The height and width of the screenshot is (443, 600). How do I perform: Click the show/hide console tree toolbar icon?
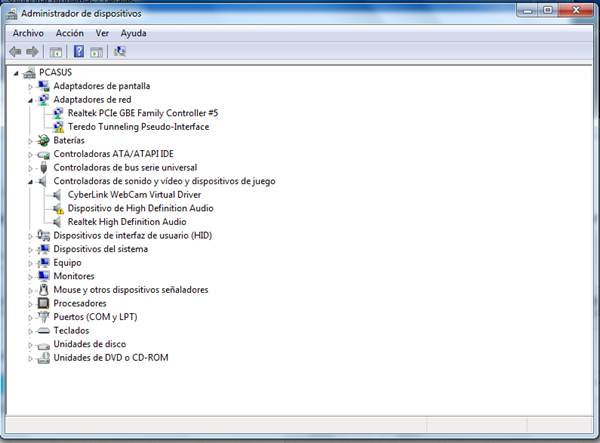tap(55, 52)
